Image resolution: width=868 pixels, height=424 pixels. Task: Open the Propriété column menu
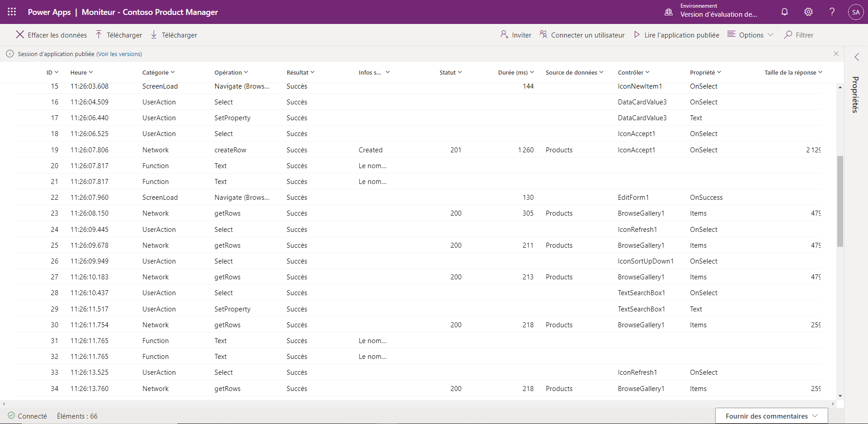tap(706, 72)
